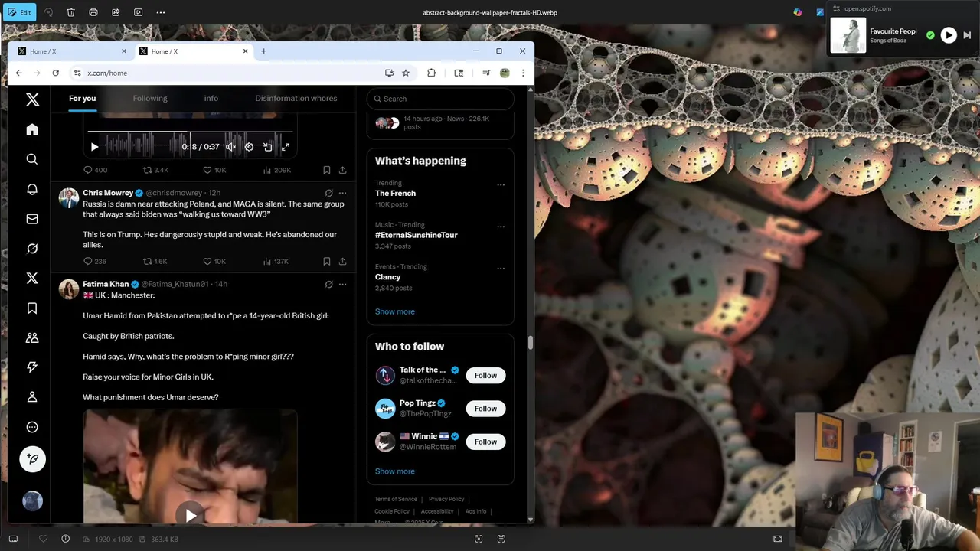Share Chris Mowrey's post
The height and width of the screenshot is (551, 980).
point(342,262)
